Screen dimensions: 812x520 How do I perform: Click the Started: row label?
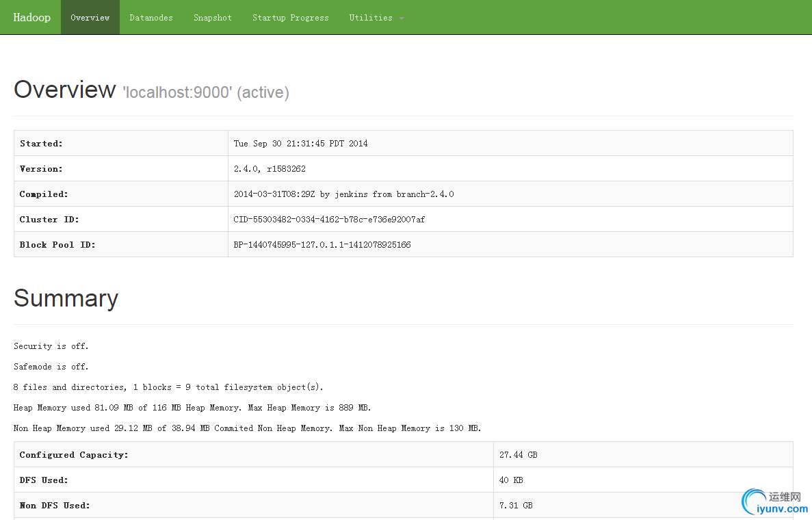coord(41,144)
